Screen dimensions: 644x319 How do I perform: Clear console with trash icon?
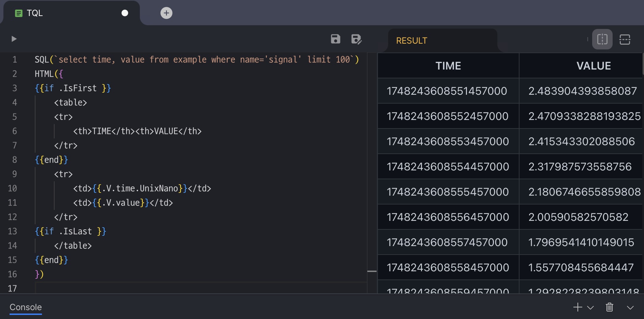tap(609, 307)
